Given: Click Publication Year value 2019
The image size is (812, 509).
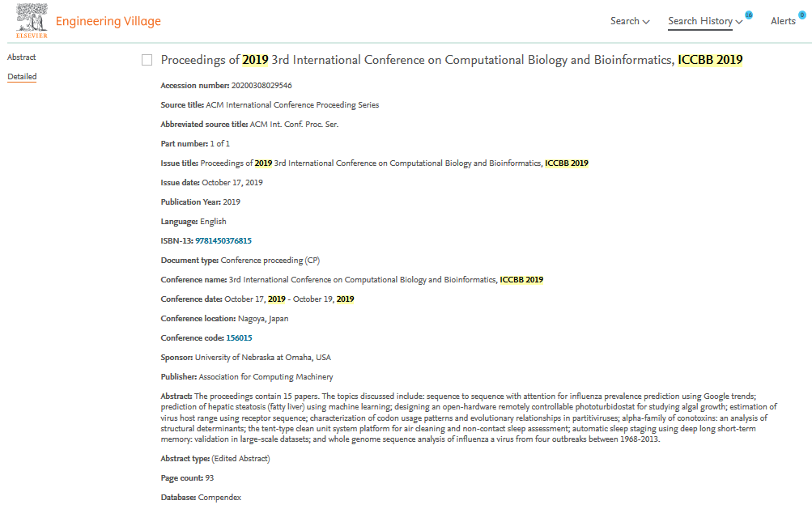Looking at the screenshot, I should tap(232, 202).
